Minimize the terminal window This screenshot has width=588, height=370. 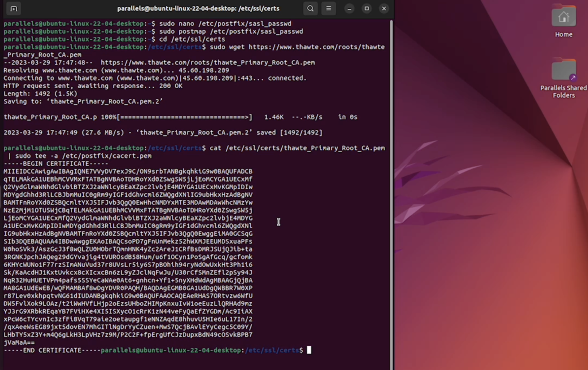349,9
